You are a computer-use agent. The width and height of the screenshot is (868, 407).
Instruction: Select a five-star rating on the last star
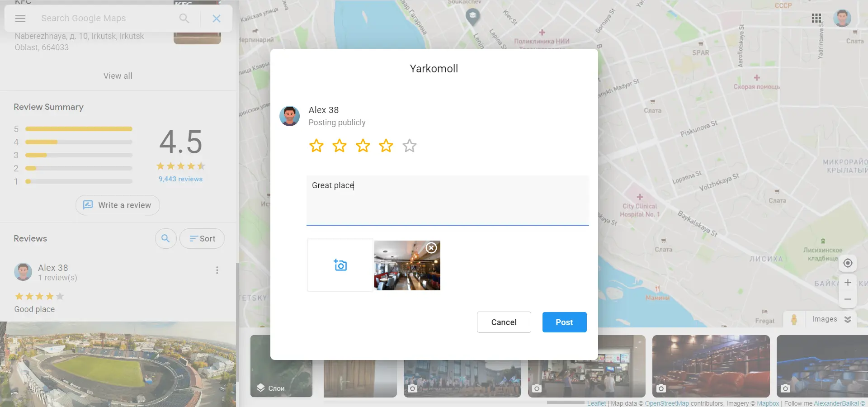pyautogui.click(x=409, y=146)
